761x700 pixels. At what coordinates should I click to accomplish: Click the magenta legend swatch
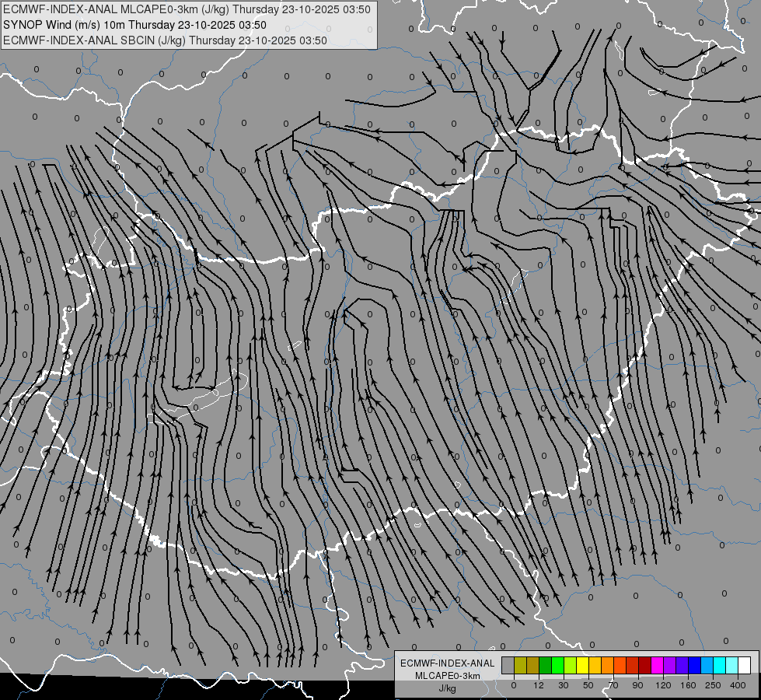click(657, 665)
